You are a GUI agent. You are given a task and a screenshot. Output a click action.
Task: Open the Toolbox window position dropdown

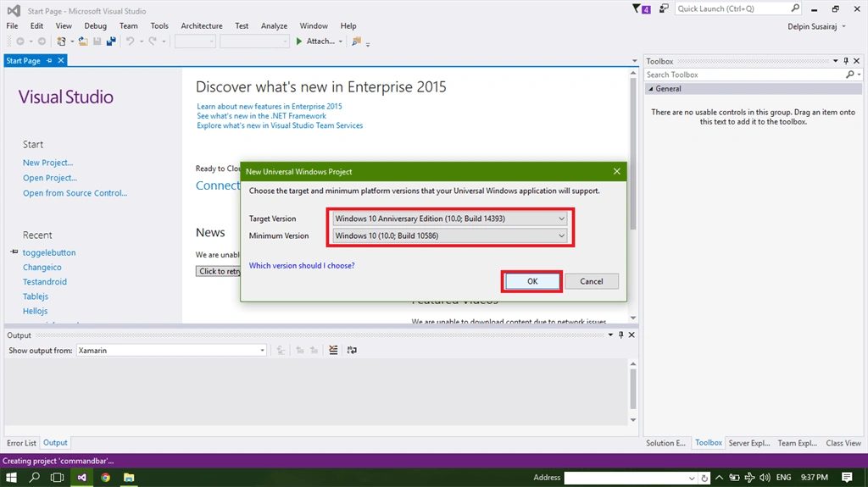coord(835,61)
